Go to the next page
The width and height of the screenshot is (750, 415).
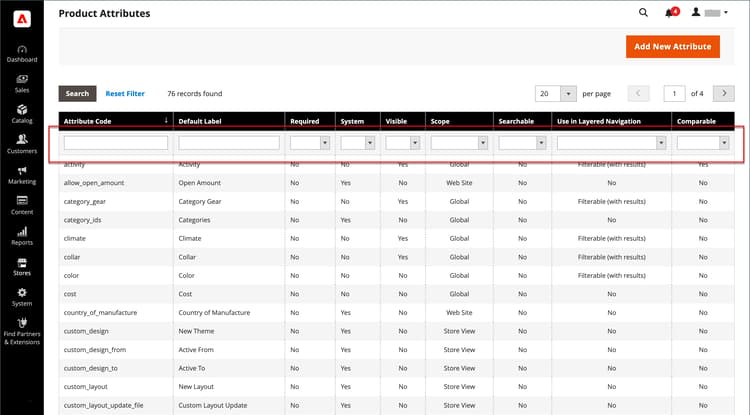724,93
